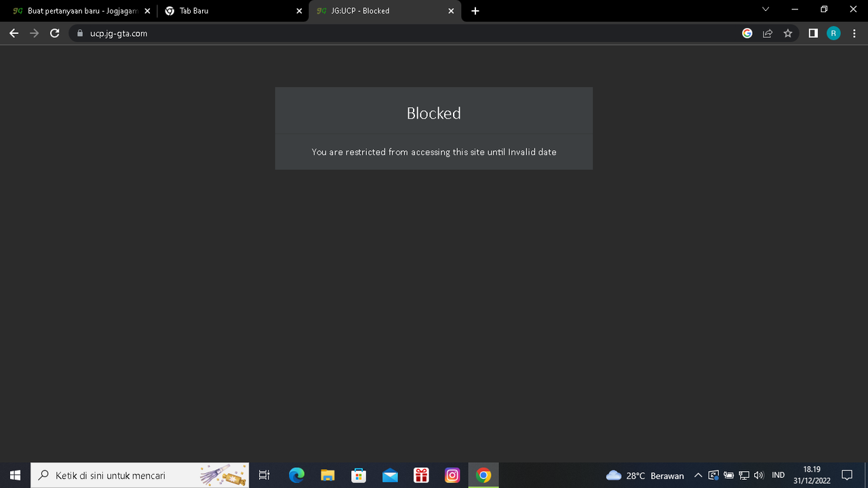Open the Windows Start menu

[15, 475]
